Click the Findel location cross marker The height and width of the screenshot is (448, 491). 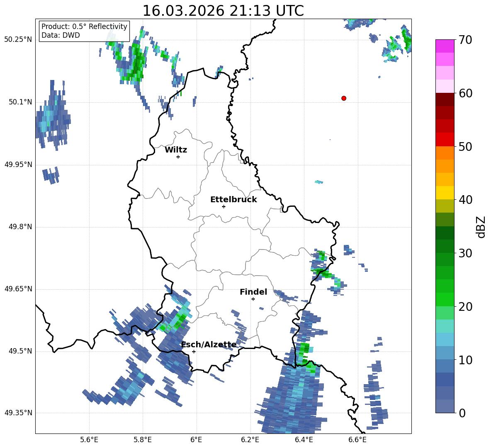[x=253, y=299]
